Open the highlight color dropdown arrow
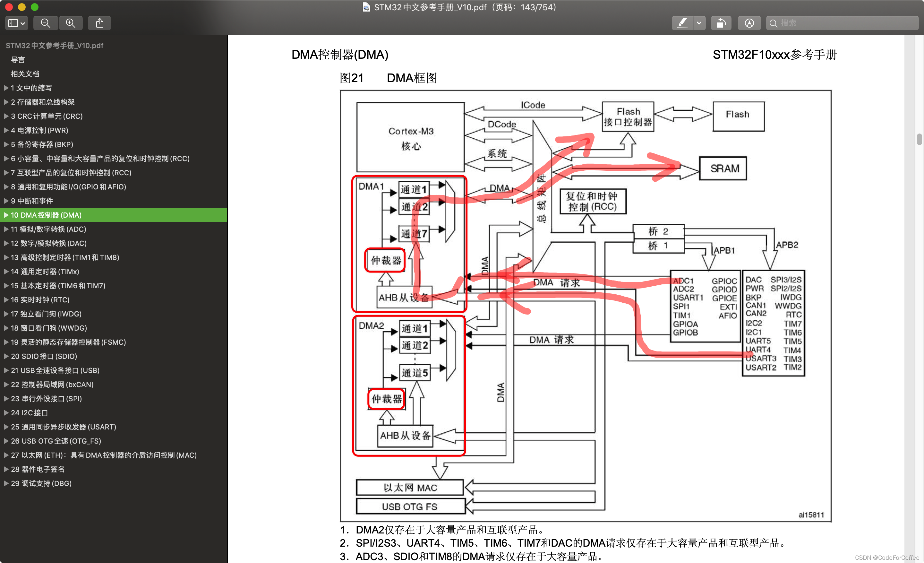The width and height of the screenshot is (924, 563). pos(699,23)
